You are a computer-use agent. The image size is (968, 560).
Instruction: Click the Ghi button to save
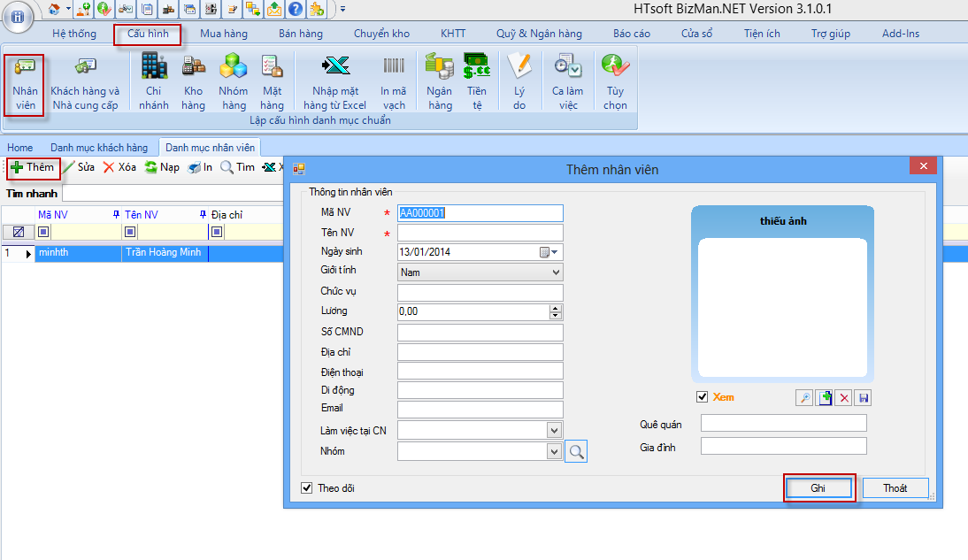coord(818,487)
